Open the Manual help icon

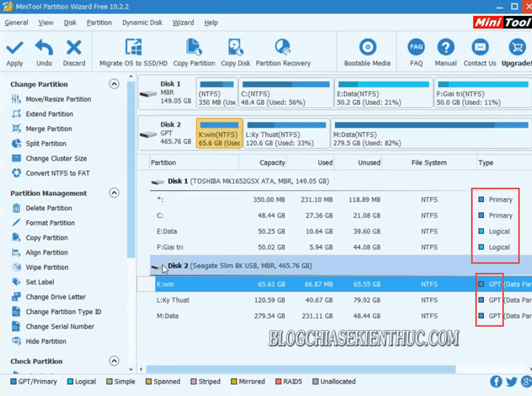pos(446,47)
